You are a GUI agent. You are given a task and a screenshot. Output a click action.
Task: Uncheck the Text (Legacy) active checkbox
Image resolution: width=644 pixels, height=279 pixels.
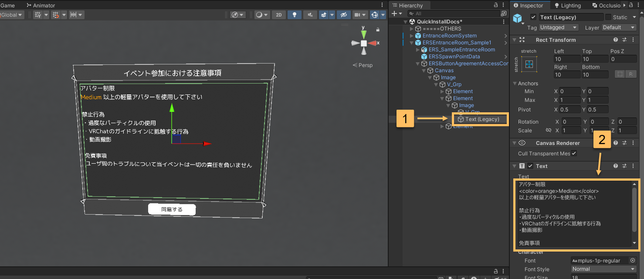point(533,17)
